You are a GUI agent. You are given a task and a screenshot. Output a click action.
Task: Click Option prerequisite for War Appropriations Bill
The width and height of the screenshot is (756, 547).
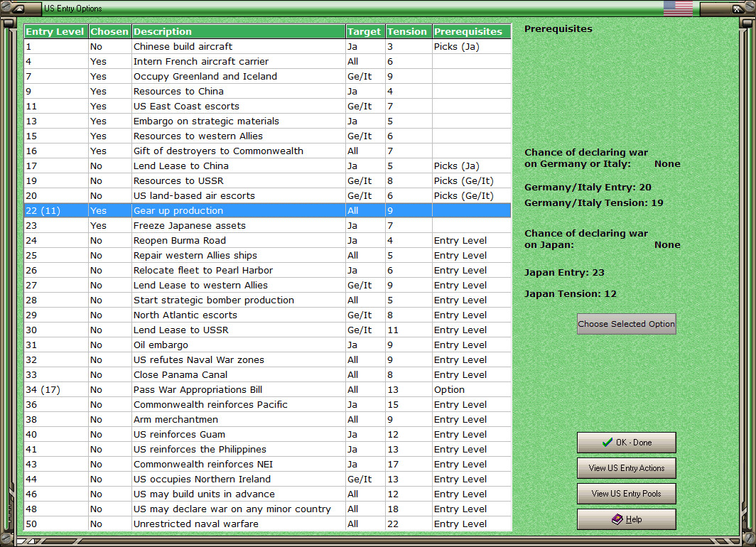click(472, 390)
